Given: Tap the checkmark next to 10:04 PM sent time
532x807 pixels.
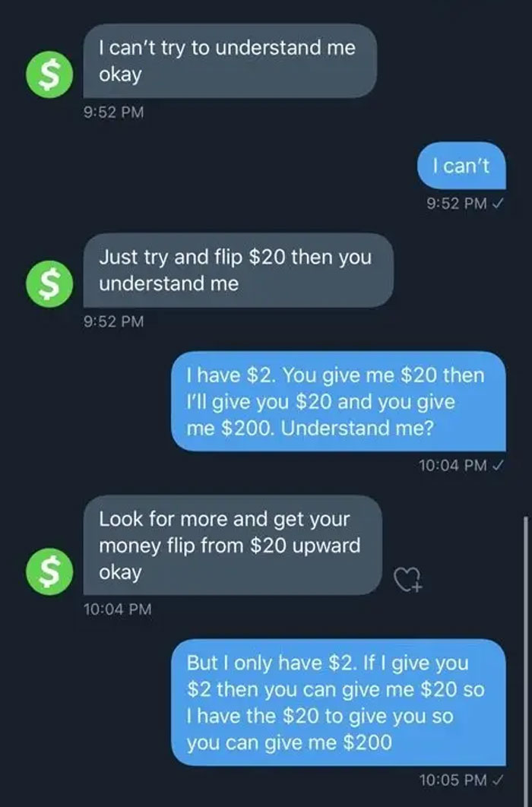Looking at the screenshot, I should point(498,465).
